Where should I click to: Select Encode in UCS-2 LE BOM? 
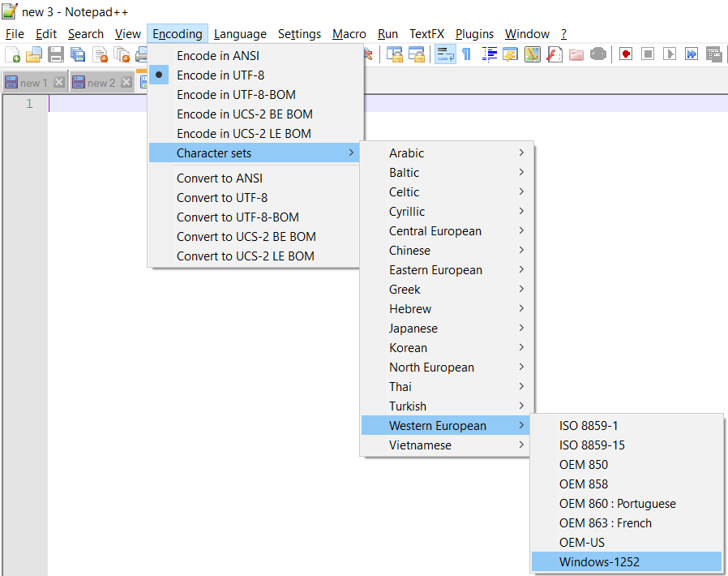(x=255, y=134)
